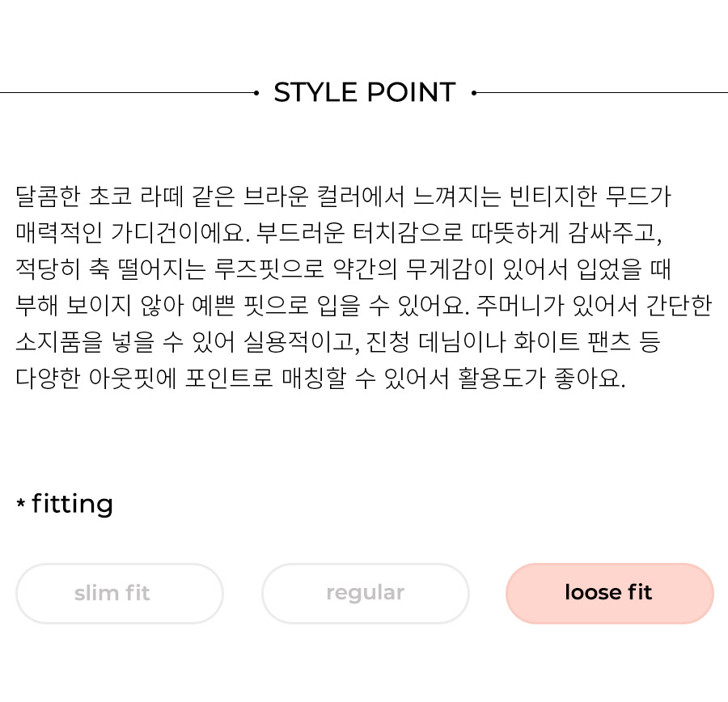Click the asterisk before fitting label
The width and height of the screenshot is (728, 702).
(x=20, y=502)
